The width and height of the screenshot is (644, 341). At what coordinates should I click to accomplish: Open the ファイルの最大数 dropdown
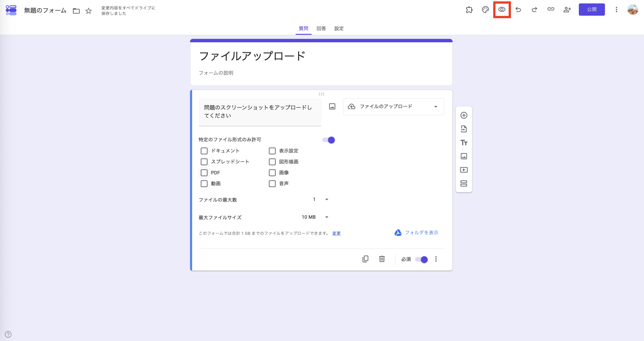(x=320, y=199)
